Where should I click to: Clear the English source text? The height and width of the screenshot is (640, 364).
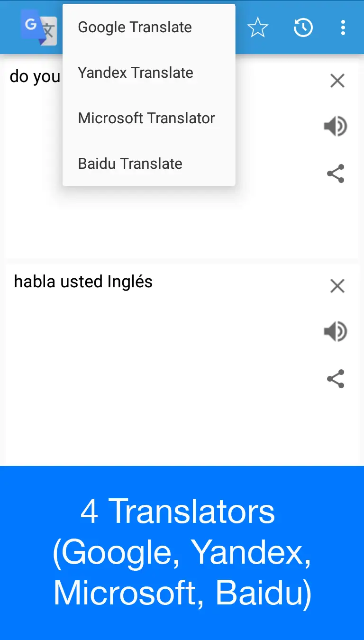(337, 81)
